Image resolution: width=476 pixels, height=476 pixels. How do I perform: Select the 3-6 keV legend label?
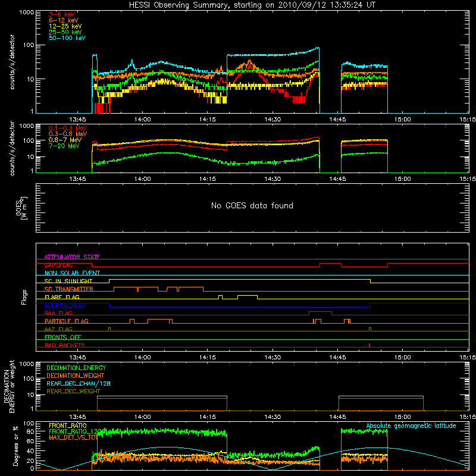(x=61, y=14)
